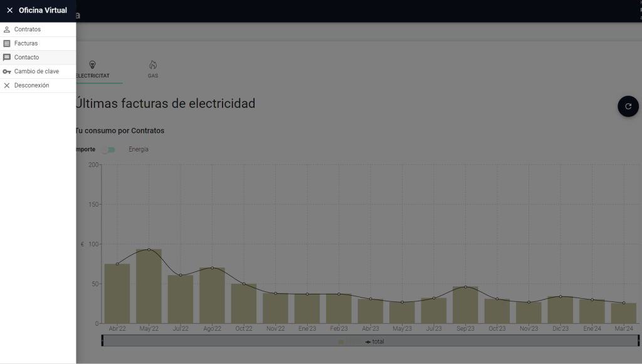Click the Desconexión X icon
Screen dimensions: 642x364
tap(7, 85)
